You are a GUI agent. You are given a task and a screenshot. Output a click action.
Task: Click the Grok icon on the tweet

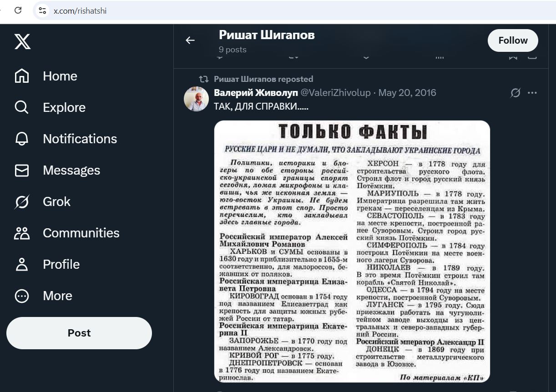(515, 93)
